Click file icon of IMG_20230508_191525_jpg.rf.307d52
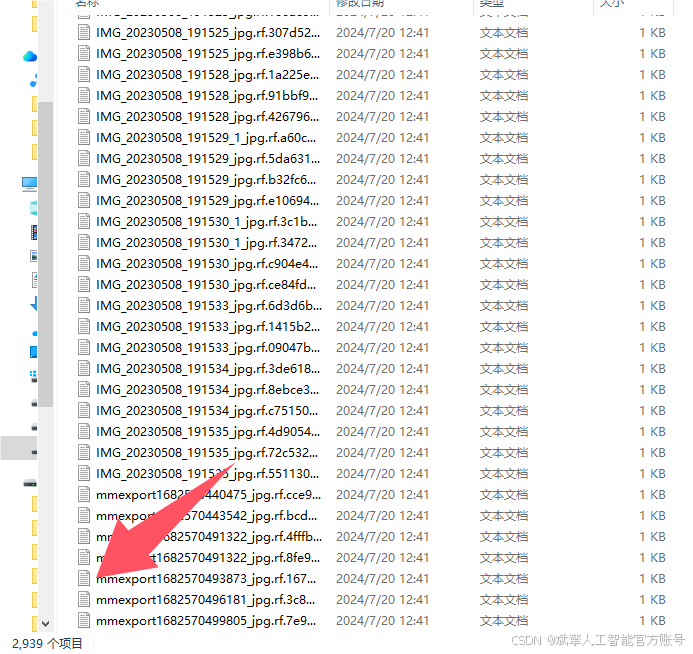 84,33
